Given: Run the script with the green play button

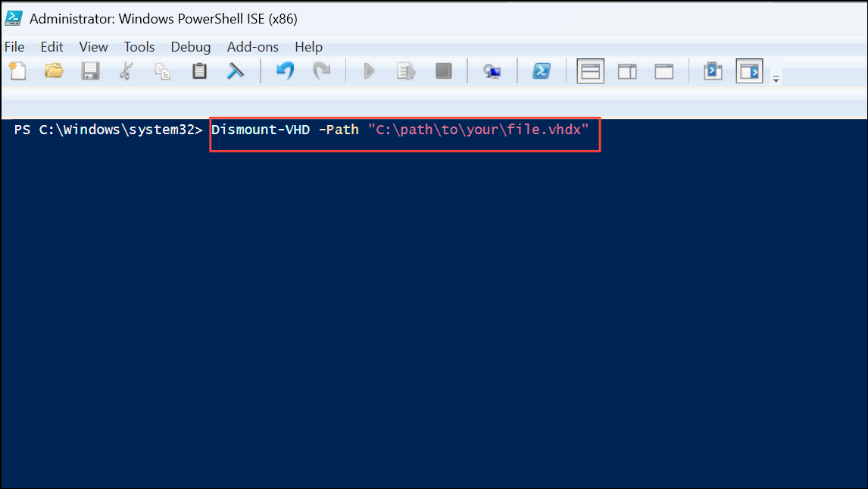Looking at the screenshot, I should click(x=369, y=71).
